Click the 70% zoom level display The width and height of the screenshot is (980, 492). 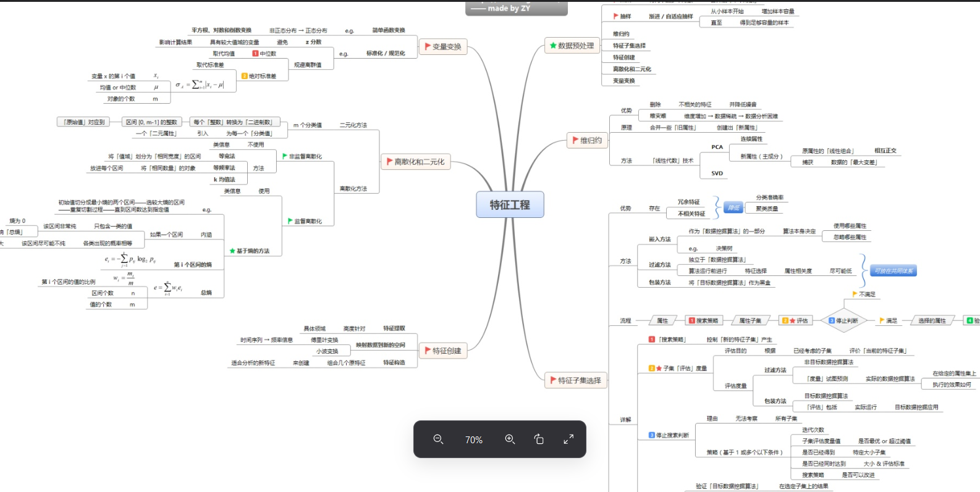[474, 440]
